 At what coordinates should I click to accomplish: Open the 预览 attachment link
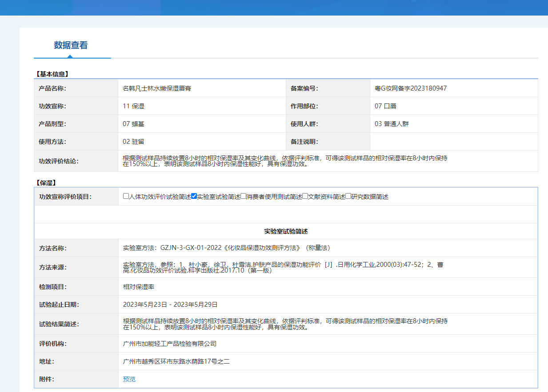[x=129, y=379]
